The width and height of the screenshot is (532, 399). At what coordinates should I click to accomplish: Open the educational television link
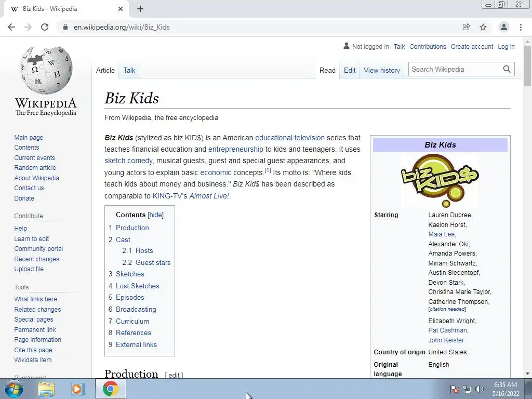point(290,138)
